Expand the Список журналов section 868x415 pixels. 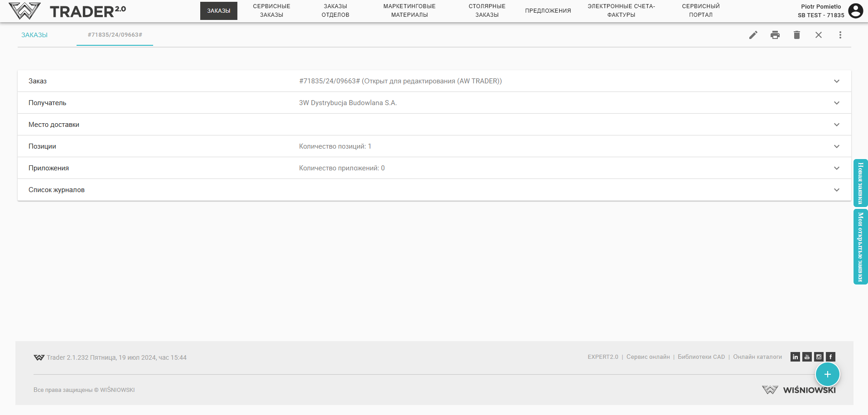[836, 190]
